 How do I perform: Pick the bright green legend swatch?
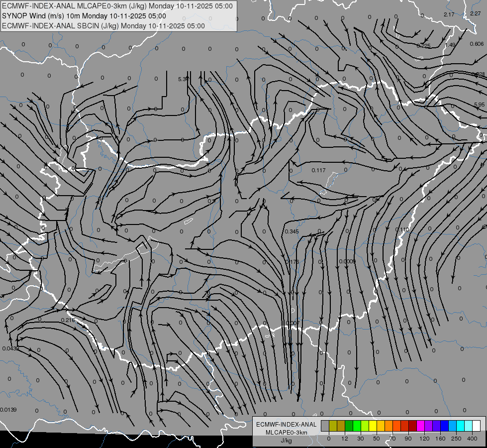[x=357, y=426]
